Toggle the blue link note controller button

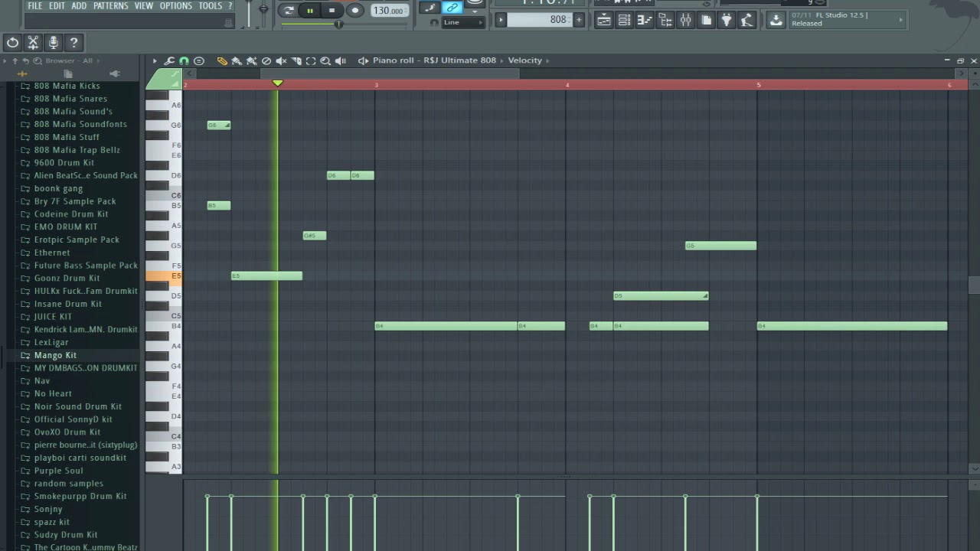tap(452, 8)
